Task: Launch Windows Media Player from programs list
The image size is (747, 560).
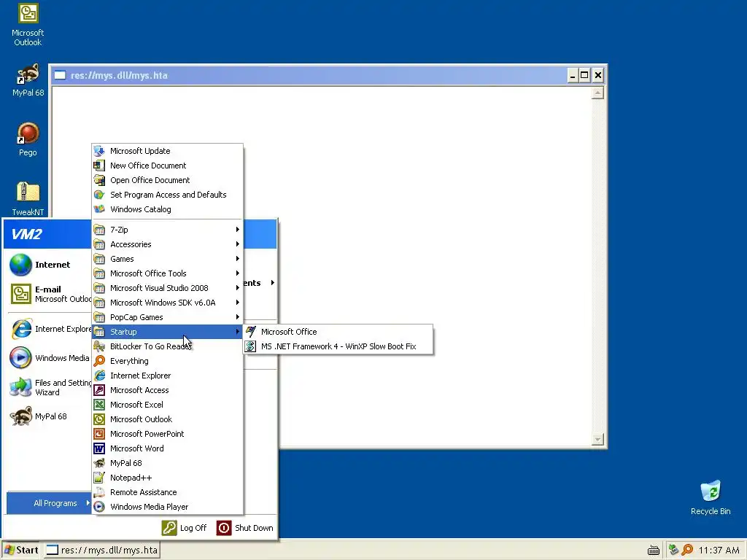Action: [167, 507]
